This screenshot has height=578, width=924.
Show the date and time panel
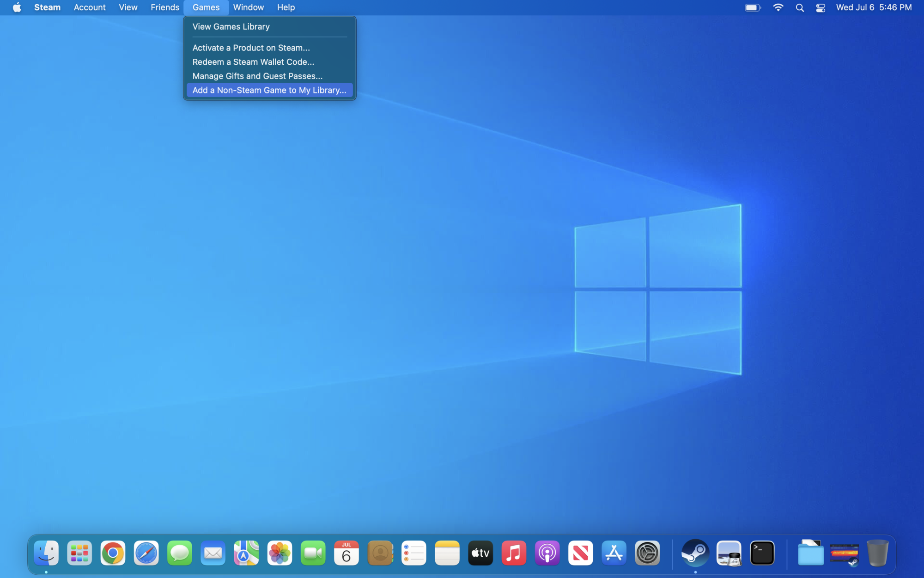874,7
